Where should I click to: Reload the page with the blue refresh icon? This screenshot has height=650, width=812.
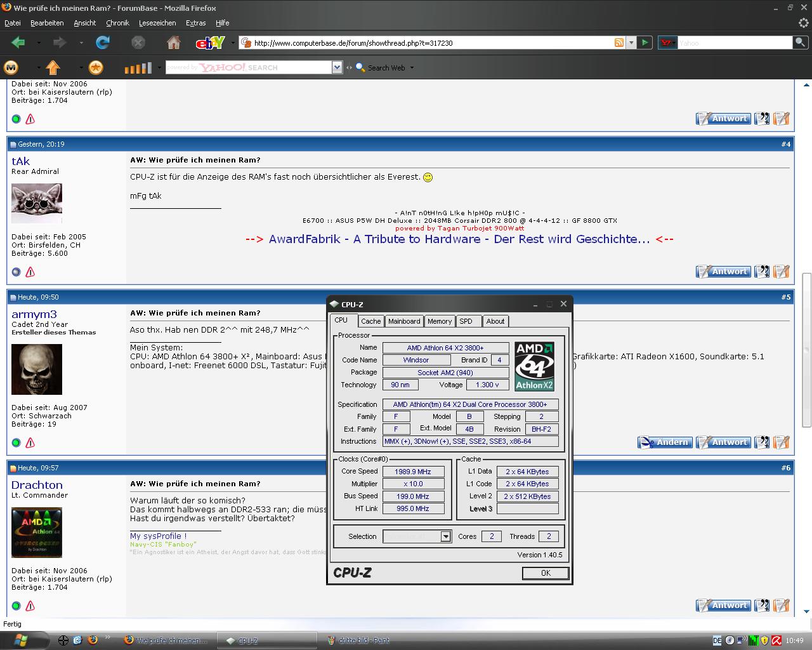point(103,43)
